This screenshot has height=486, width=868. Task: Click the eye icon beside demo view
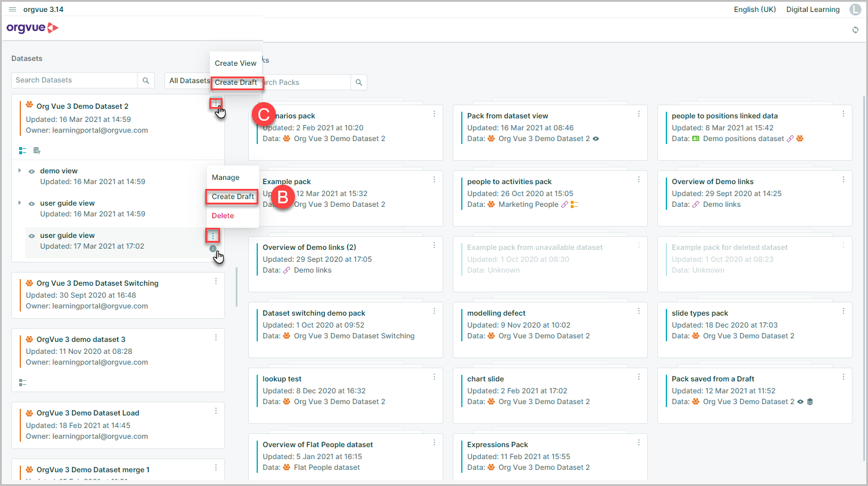[32, 172]
